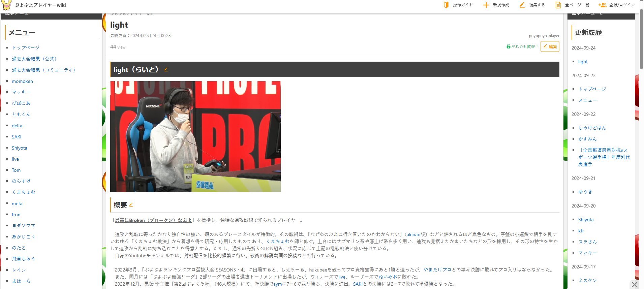Open 全ページ一覧 in top menu
The image size is (644, 289).
[577, 5]
